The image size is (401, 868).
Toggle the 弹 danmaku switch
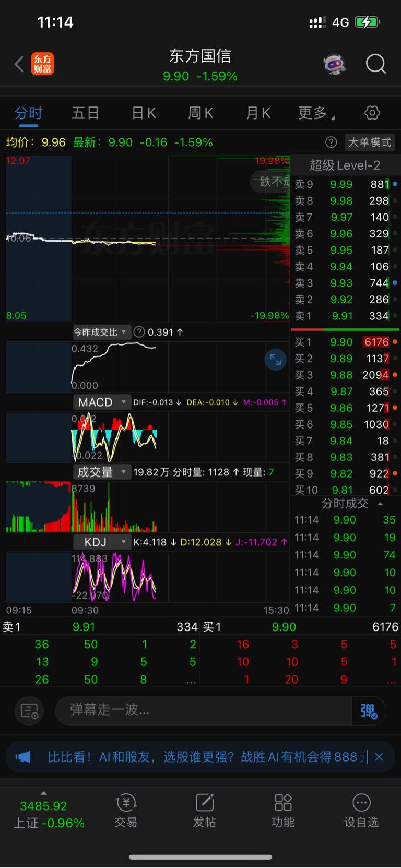(x=369, y=711)
